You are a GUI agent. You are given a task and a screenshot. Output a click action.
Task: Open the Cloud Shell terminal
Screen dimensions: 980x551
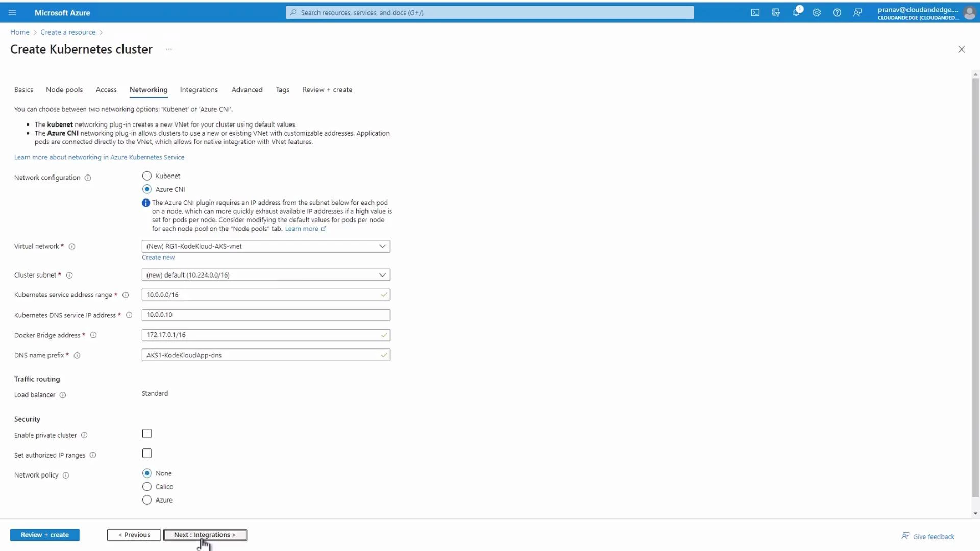[755, 12]
